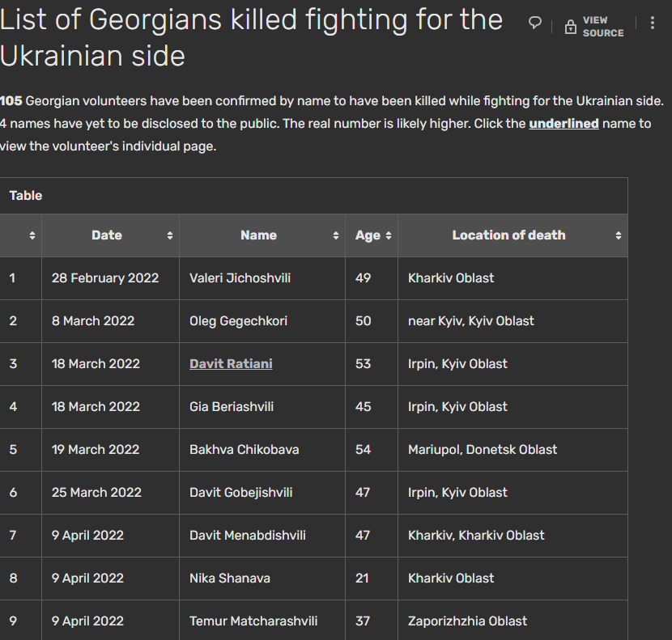Screen dimensions: 672x640
Task: Select name Valeri Jichoshvili
Action: pos(240,278)
